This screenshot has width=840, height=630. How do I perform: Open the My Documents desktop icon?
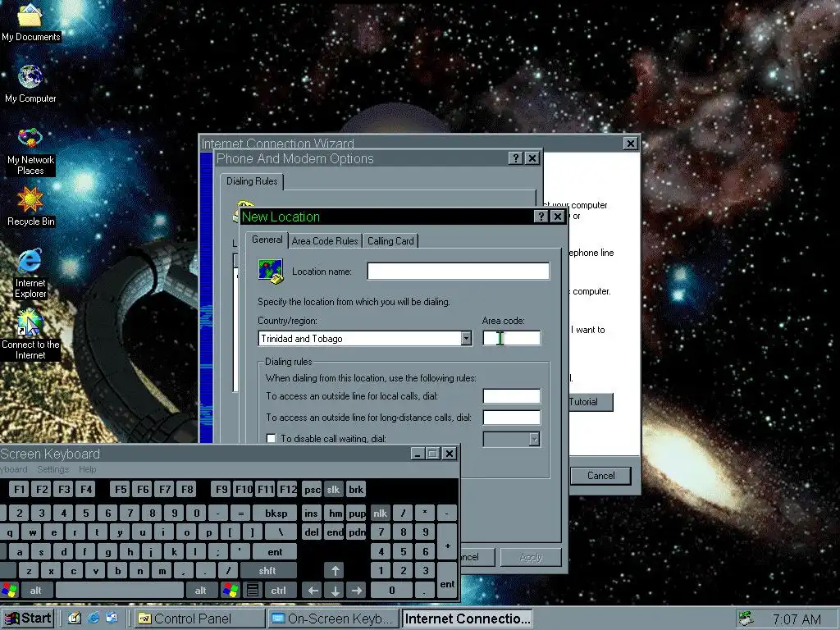click(x=30, y=21)
